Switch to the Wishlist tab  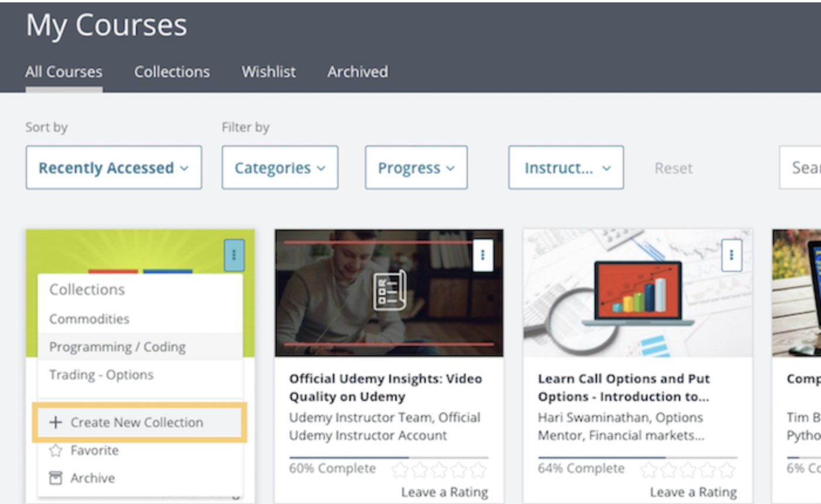pyautogui.click(x=268, y=71)
